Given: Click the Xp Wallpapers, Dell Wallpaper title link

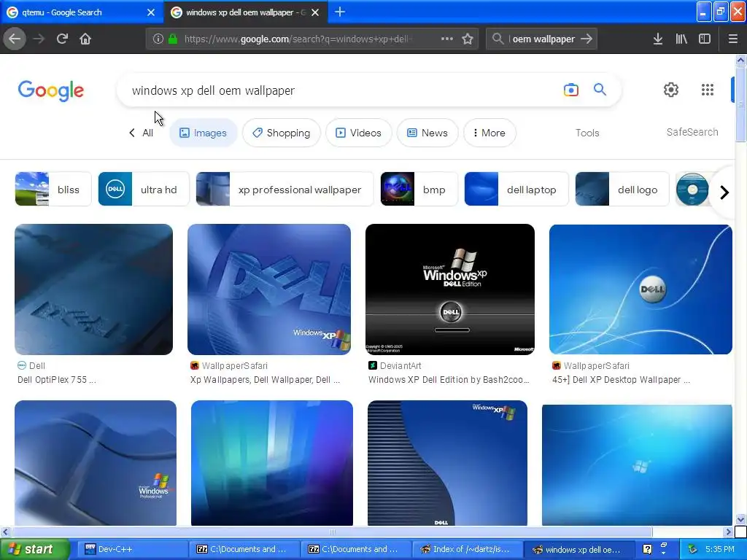Looking at the screenshot, I should pos(265,379).
